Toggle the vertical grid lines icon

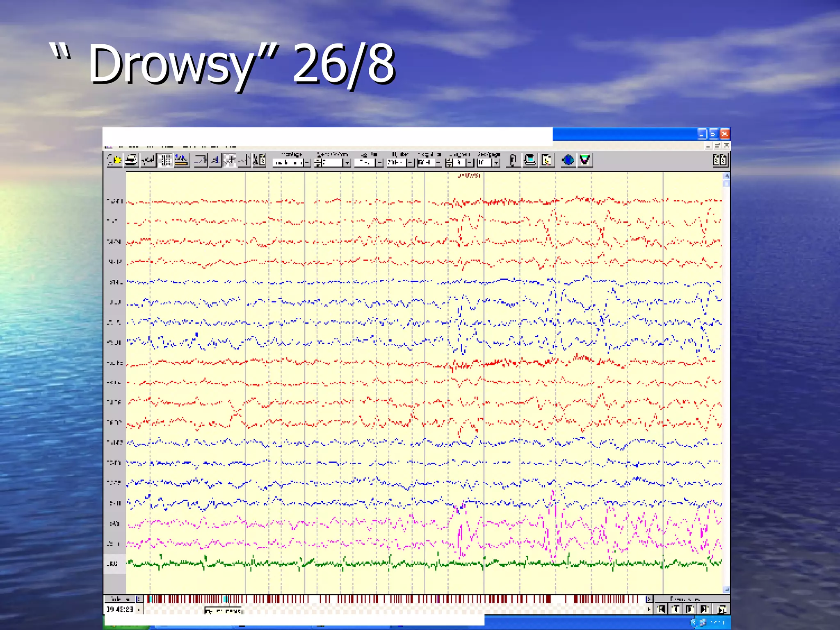(165, 160)
